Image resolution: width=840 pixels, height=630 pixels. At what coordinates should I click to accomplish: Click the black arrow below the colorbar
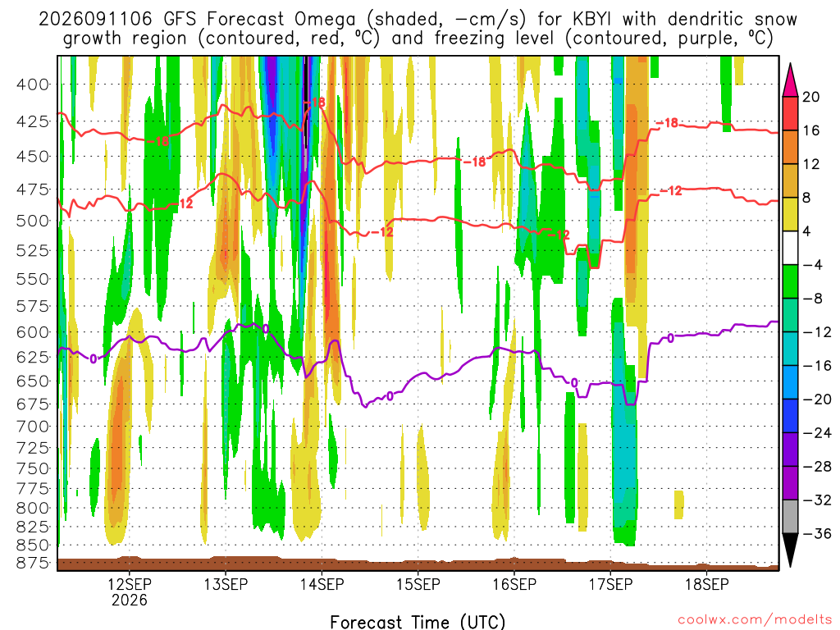(790, 550)
